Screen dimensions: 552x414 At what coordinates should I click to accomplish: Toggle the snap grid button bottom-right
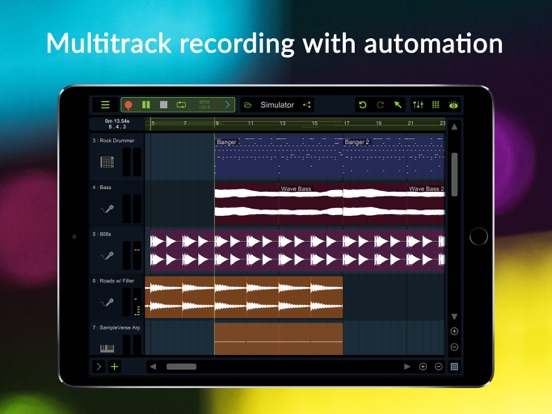pos(454,366)
